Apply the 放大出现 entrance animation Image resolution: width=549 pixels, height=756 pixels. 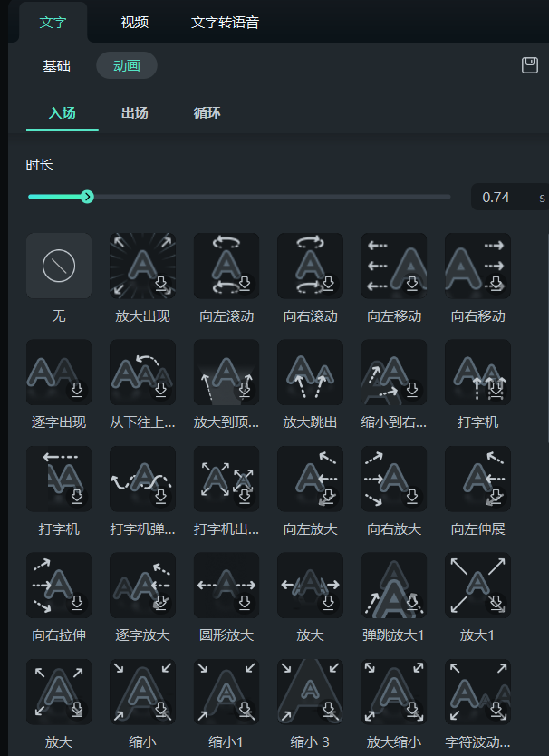tap(142, 266)
